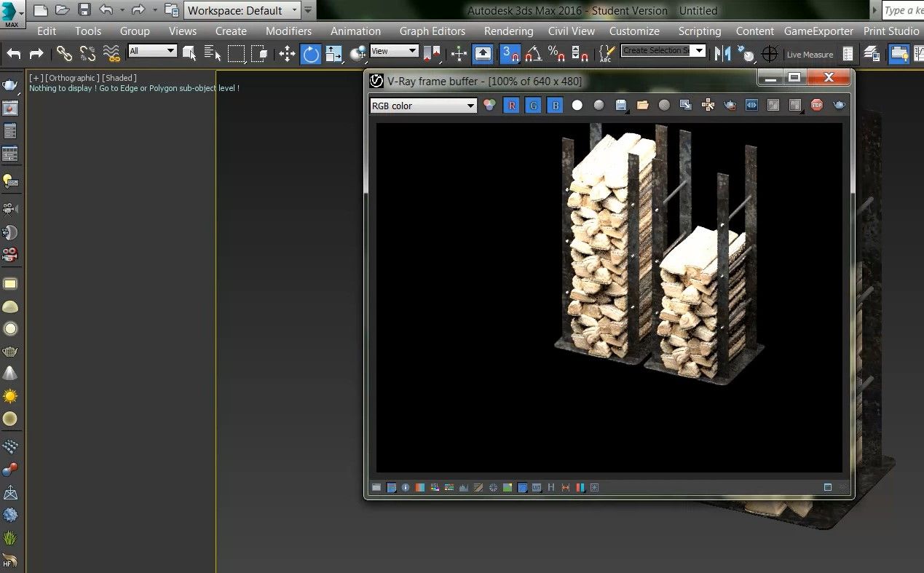Image resolution: width=924 pixels, height=573 pixels.
Task: Click the Angle Snap toggle icon
Action: 533,54
